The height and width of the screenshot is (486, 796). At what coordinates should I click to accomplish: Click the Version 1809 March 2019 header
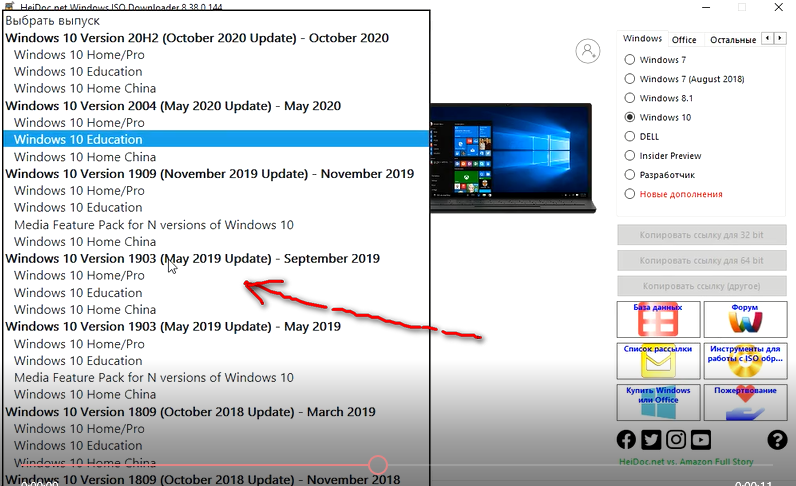pyautogui.click(x=216, y=412)
